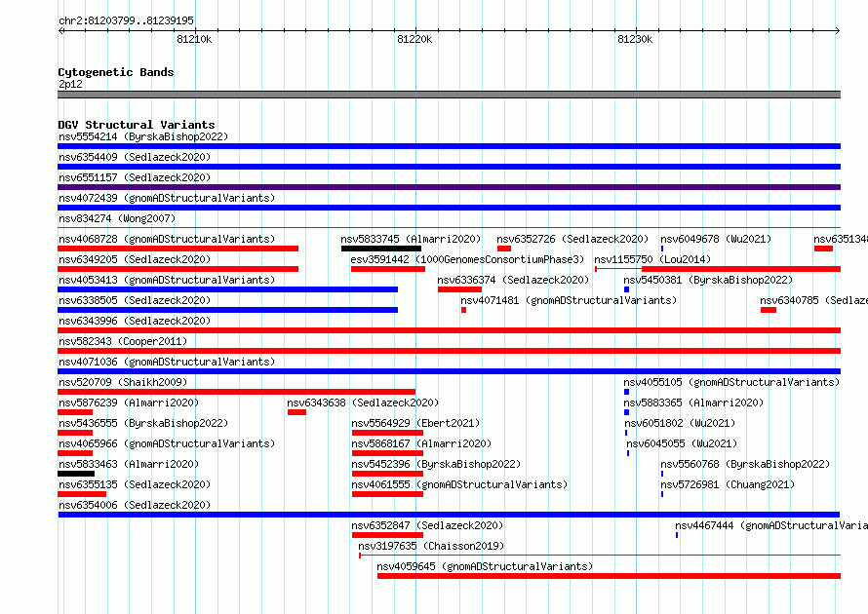Select nsv4068728 (gnomADStructuralVariants) label
The width and height of the screenshot is (868, 614).
(x=167, y=239)
